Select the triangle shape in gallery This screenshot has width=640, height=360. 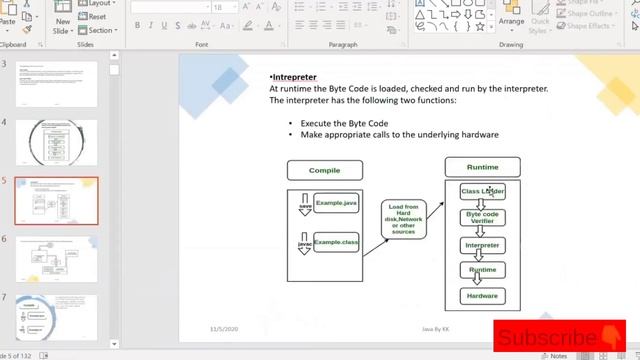[420, 15]
